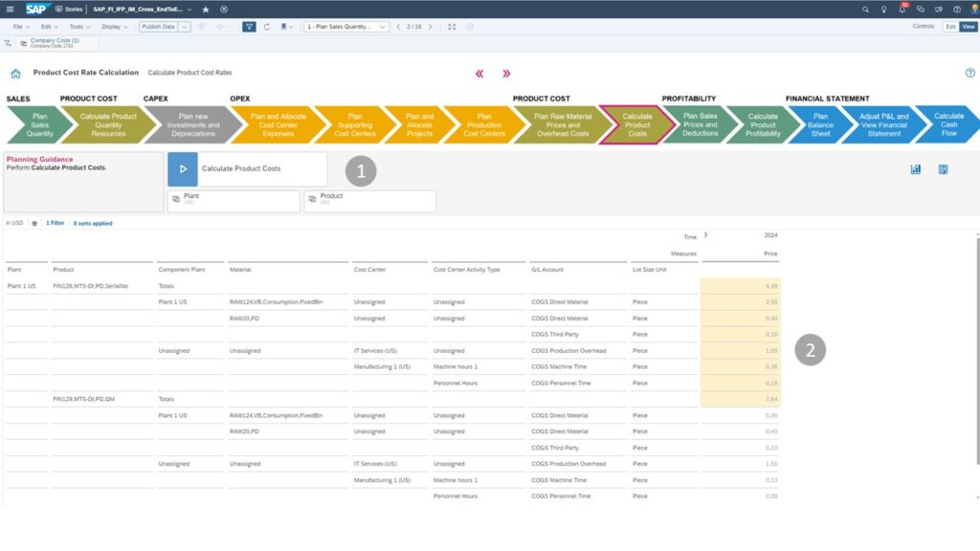The width and height of the screenshot is (980, 551).
Task: Mark story as favorite with star icon
Action: 206,9
